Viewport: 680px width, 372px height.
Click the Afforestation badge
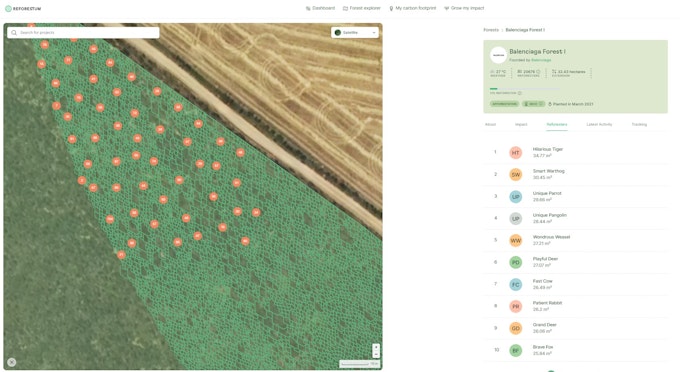click(x=504, y=104)
